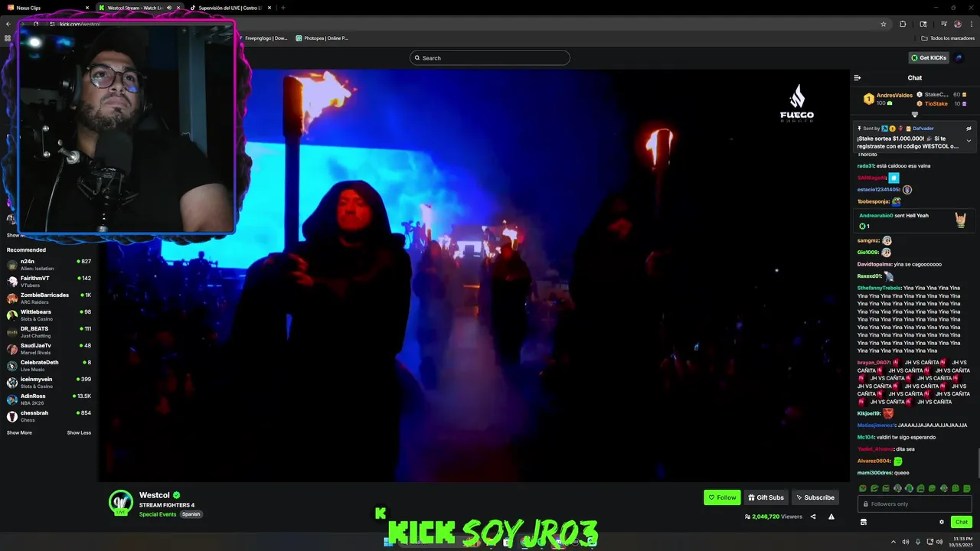Click the mami300dres chat username
The width and height of the screenshot is (980, 551).
tap(874, 473)
